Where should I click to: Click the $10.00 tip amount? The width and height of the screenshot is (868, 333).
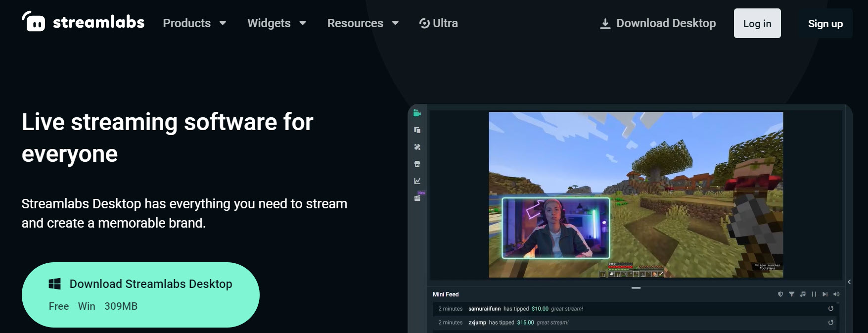[x=540, y=309]
